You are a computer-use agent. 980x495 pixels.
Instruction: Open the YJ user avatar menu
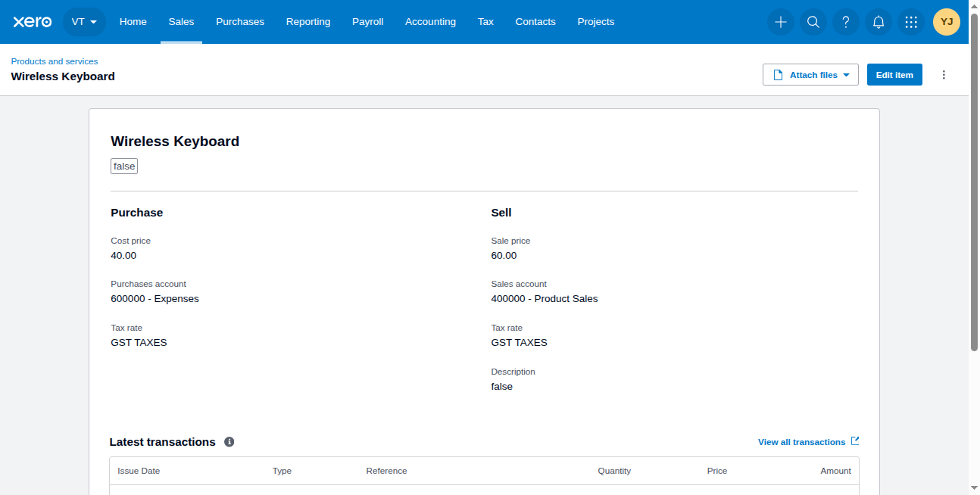947,22
